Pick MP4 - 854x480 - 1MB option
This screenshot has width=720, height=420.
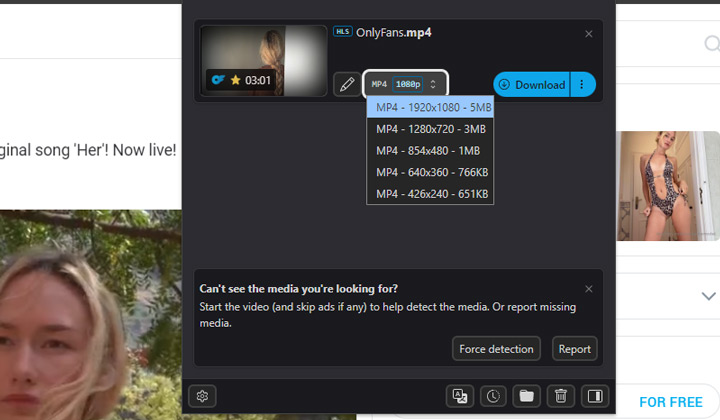(430, 151)
